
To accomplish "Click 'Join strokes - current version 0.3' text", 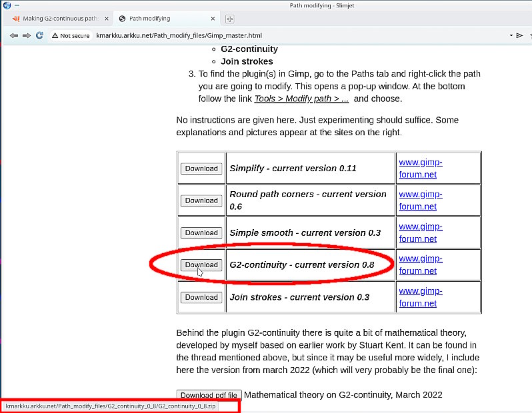I will (299, 297).
